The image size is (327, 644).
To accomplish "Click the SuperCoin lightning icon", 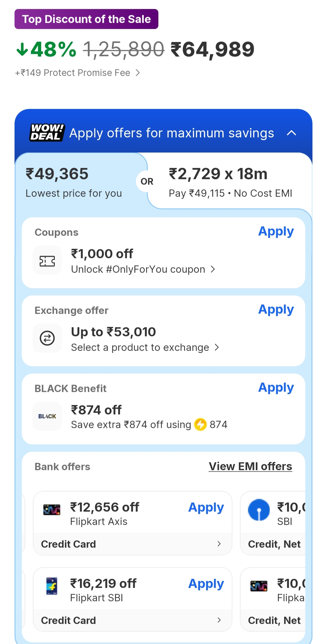I will click(200, 424).
